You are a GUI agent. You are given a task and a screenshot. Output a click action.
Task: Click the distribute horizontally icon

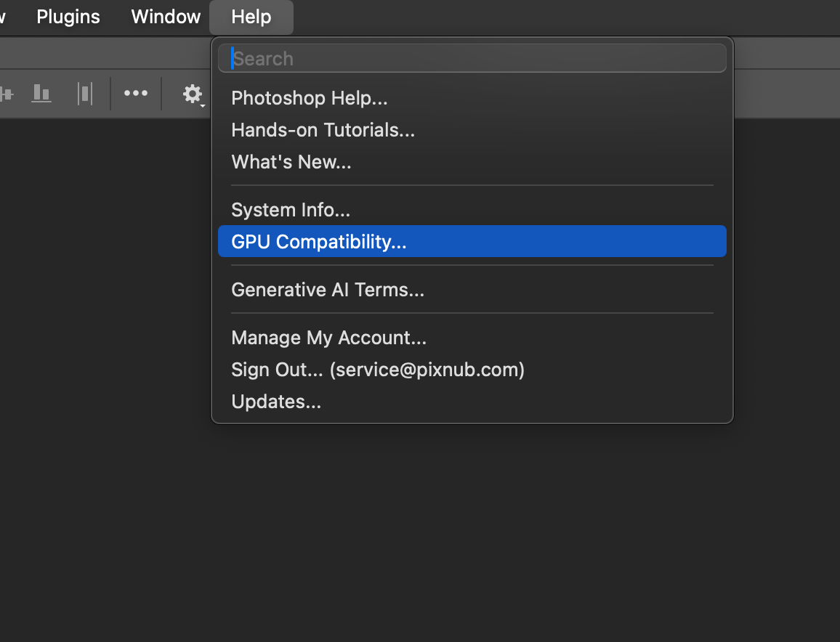click(x=86, y=94)
